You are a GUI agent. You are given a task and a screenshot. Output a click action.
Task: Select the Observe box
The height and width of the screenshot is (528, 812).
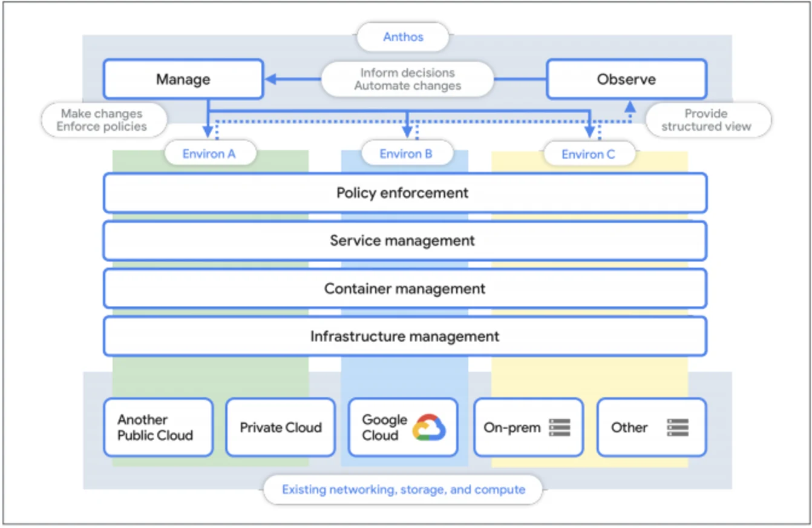click(626, 79)
